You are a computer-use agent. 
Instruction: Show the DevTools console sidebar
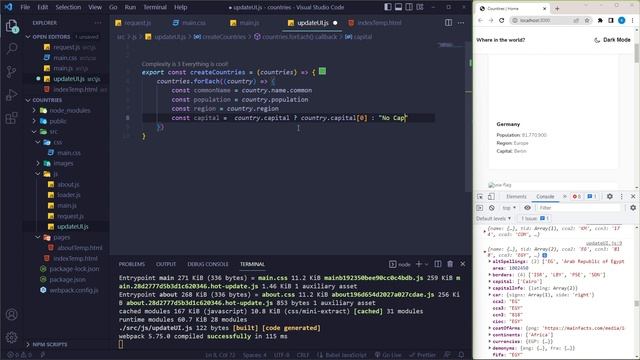point(480,208)
